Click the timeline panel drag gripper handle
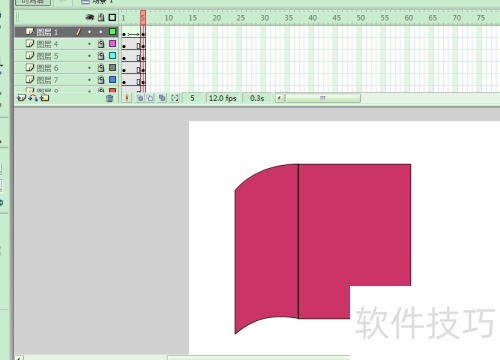Viewport: 500px width, 360px height. pyautogui.click(x=17, y=17)
